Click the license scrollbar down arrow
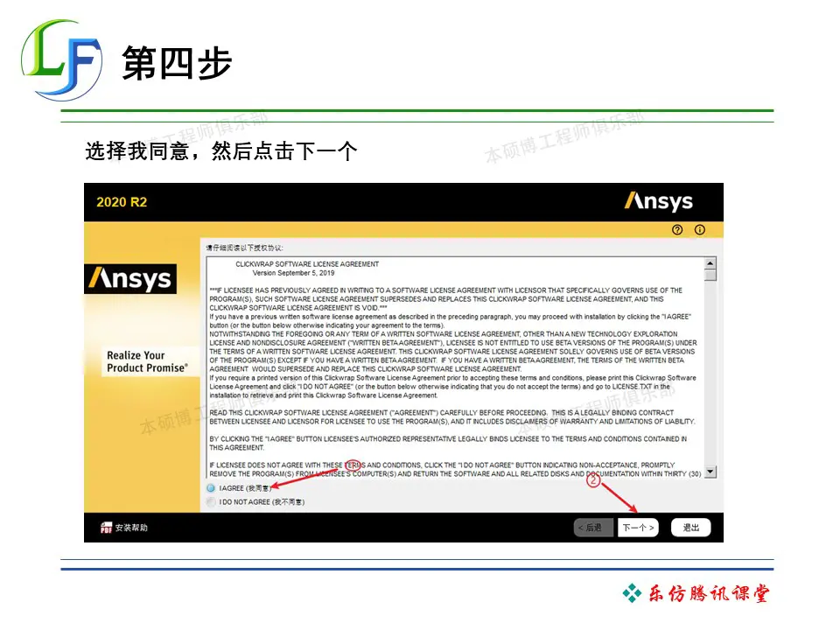This screenshot has width=840, height=630. pos(710,472)
